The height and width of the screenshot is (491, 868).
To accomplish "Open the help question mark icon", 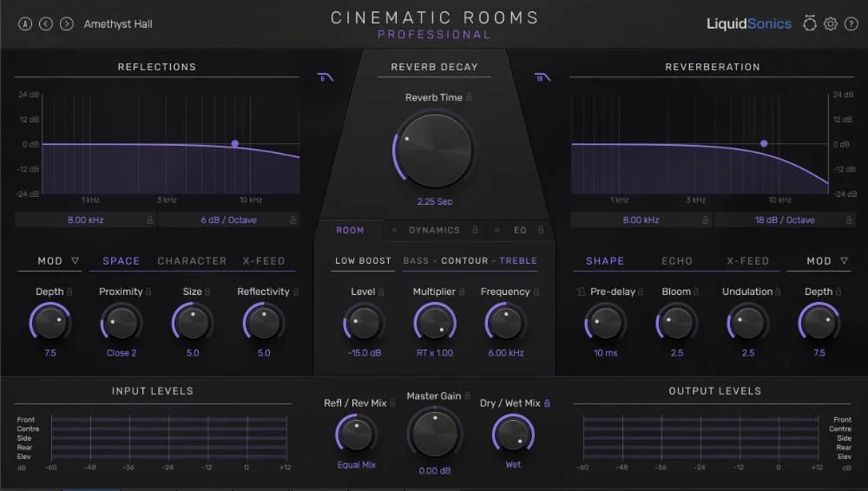I will point(851,23).
